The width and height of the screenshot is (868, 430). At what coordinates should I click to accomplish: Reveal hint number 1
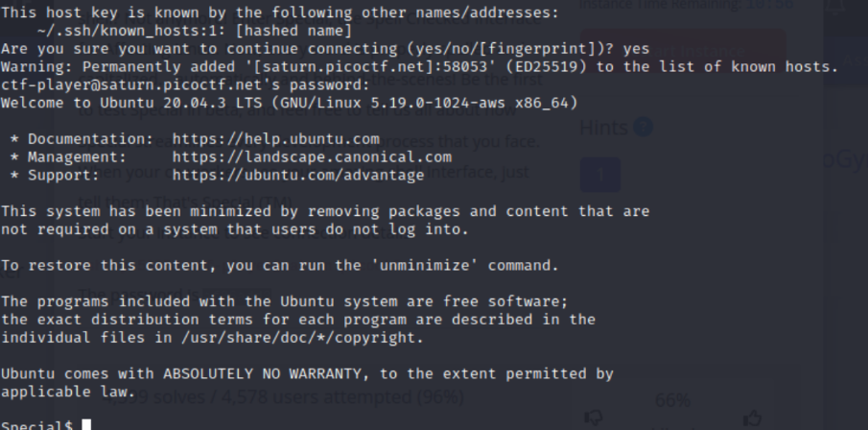tap(600, 175)
